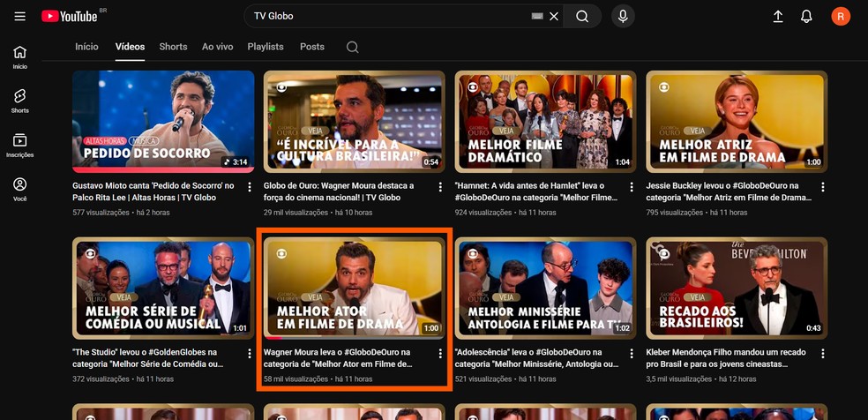Open options for Hamnet video
Image resolution: width=868 pixels, height=420 pixels.
(x=632, y=187)
